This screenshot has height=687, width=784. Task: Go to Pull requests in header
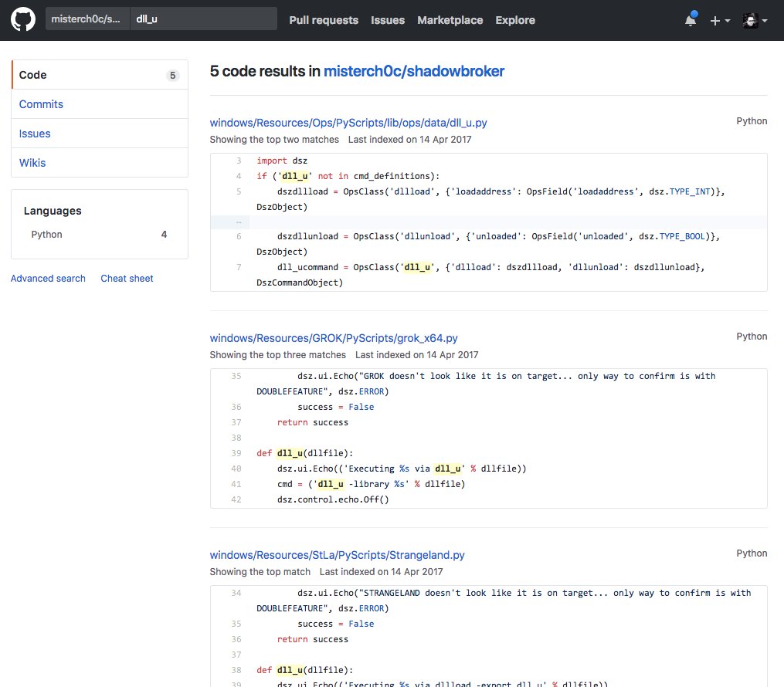[324, 20]
